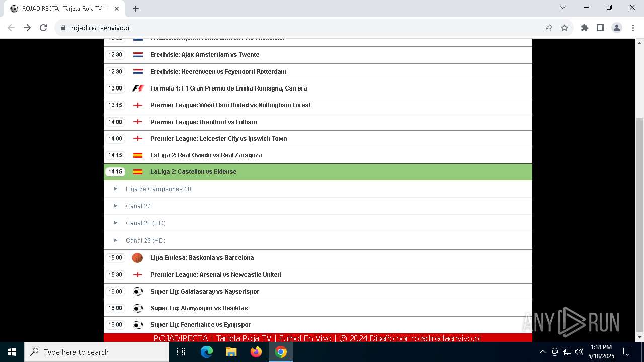Open Task View in the taskbar
The image size is (644, 362).
click(181, 352)
